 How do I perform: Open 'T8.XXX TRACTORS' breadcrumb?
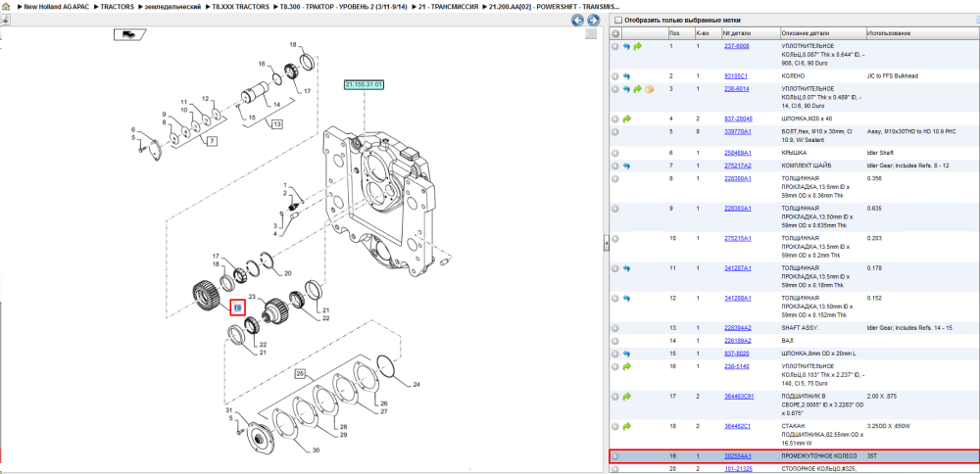pos(242,6)
